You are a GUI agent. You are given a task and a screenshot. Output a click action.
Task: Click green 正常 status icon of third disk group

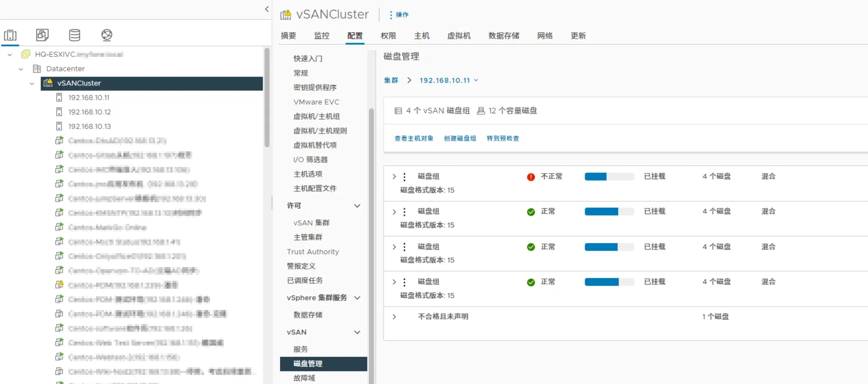[x=531, y=247]
